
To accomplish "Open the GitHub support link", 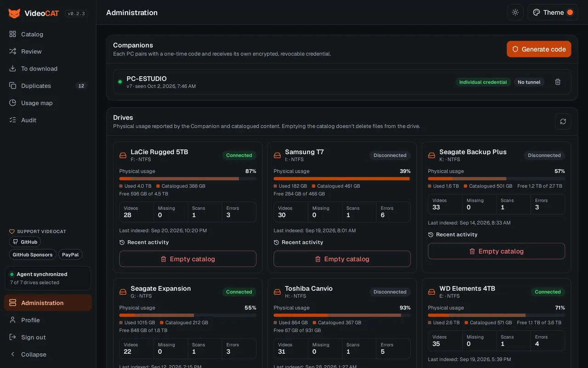I will 25,242.
